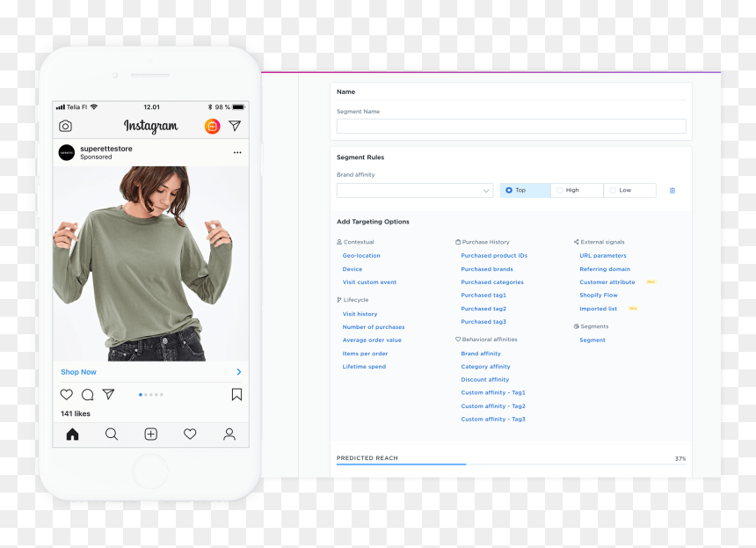Add Custom affinity - Tag1 option
This screenshot has width=756, height=548.
[x=493, y=392]
